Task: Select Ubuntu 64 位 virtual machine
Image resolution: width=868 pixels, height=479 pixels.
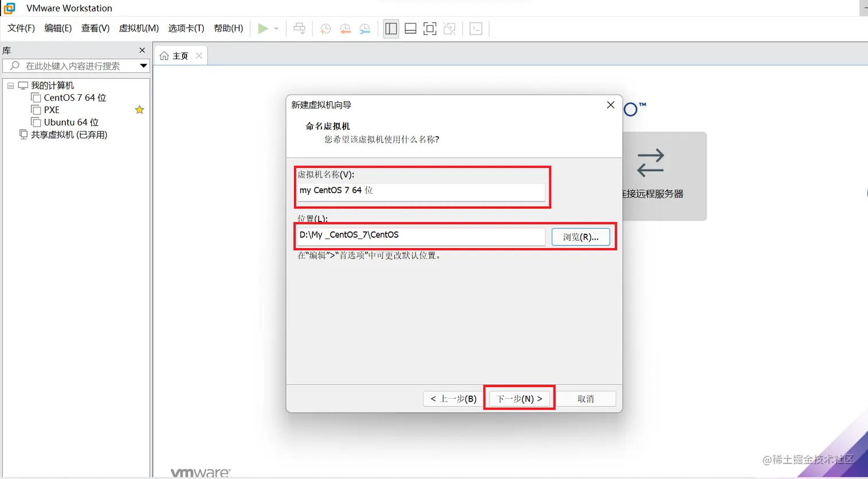Action: click(x=71, y=122)
